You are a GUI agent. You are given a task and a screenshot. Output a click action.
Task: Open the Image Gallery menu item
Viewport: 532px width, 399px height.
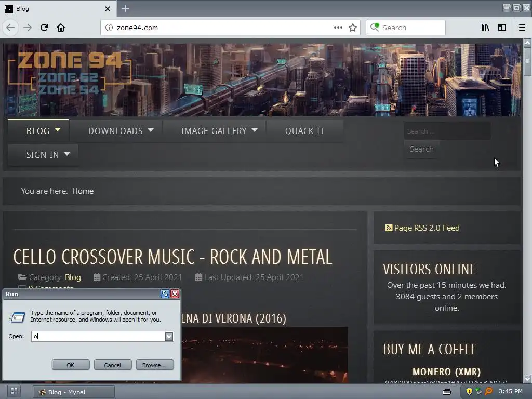pos(214,131)
